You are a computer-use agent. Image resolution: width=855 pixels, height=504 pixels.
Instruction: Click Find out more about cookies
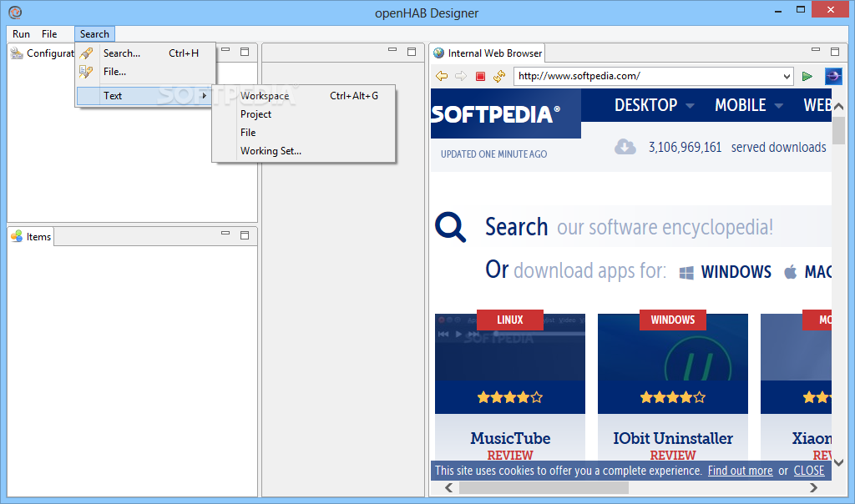[740, 471]
